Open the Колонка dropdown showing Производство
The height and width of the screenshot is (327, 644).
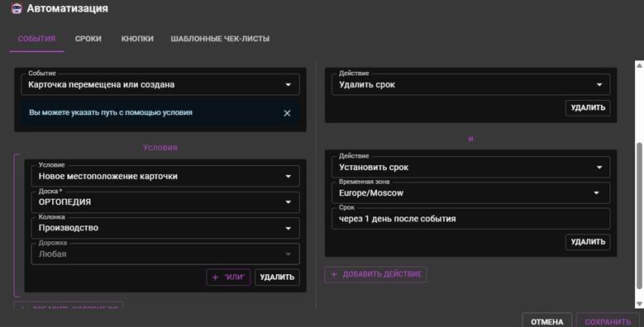(x=165, y=228)
